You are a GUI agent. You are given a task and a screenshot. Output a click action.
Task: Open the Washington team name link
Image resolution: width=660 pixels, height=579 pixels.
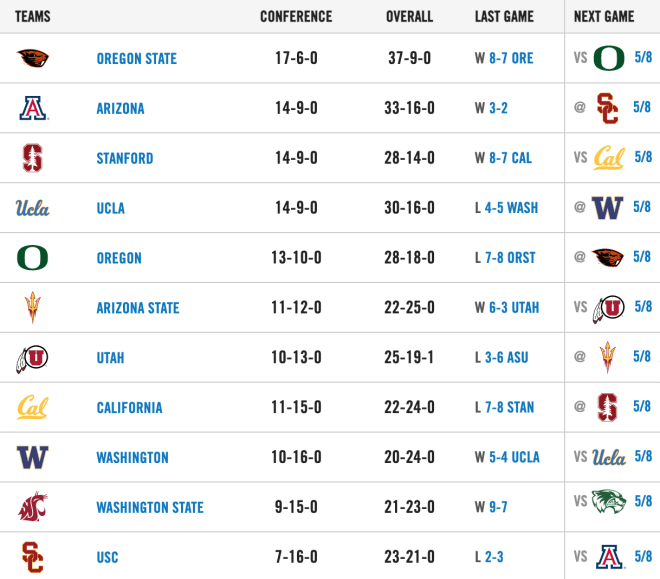point(133,457)
